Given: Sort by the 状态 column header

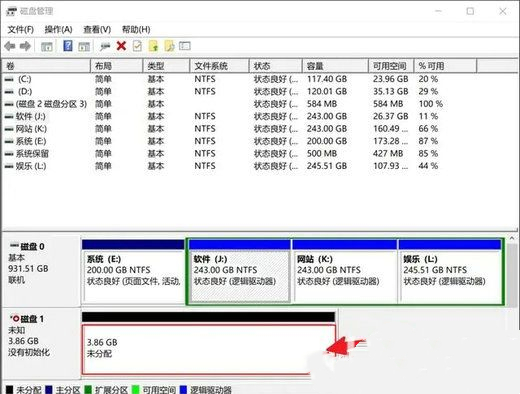Looking at the screenshot, I should click(x=276, y=66).
